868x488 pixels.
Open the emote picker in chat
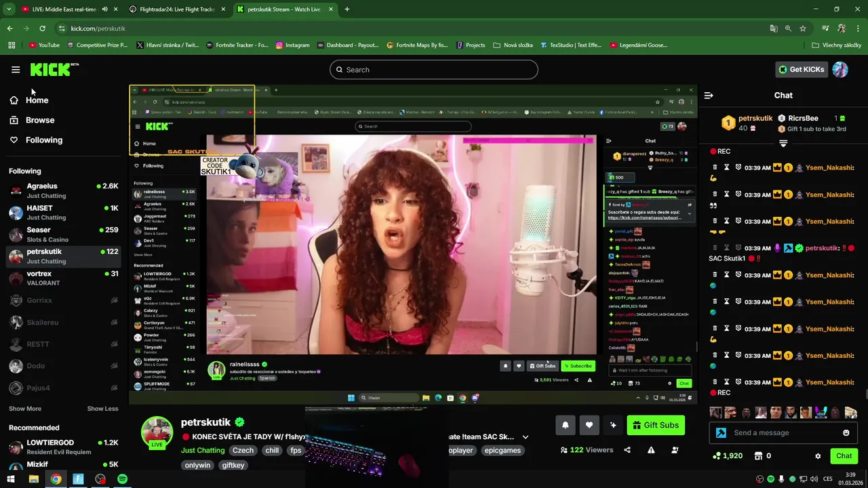846,432
